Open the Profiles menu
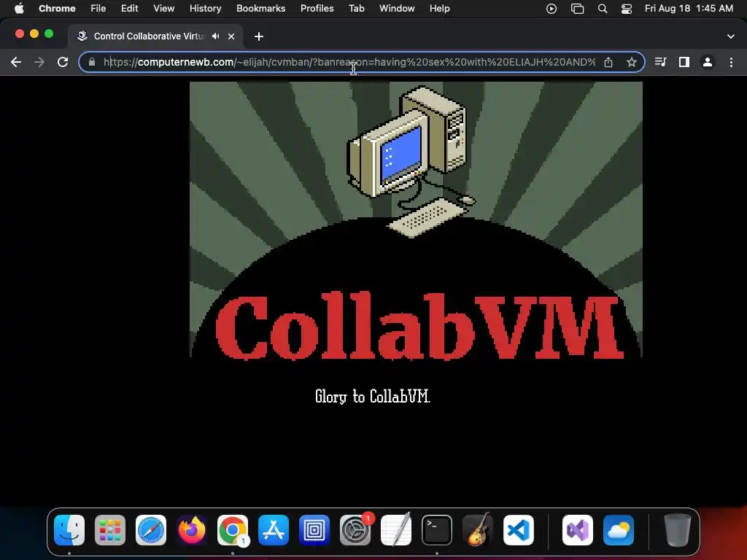 pos(317,9)
